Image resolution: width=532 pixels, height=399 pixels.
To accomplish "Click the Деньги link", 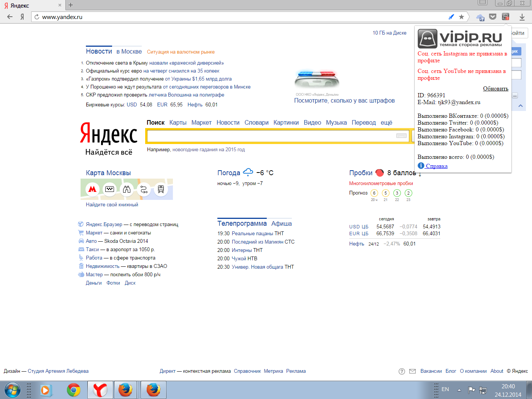I will [x=94, y=283].
